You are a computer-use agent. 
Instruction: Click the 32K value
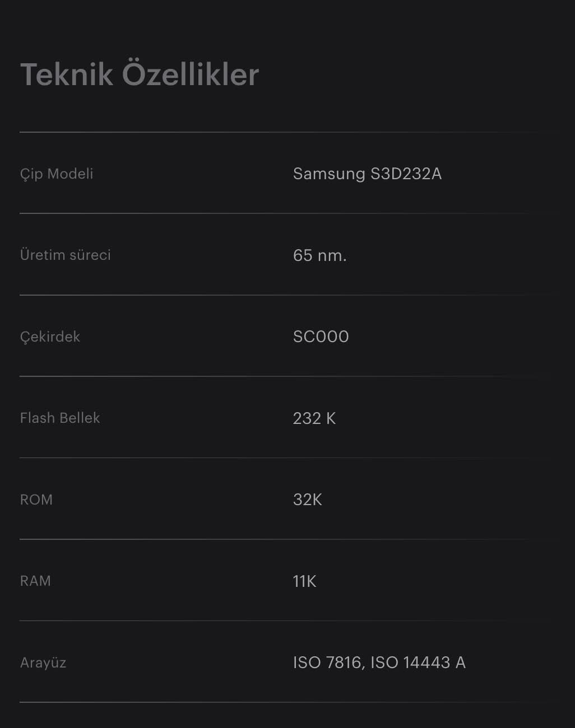(307, 500)
